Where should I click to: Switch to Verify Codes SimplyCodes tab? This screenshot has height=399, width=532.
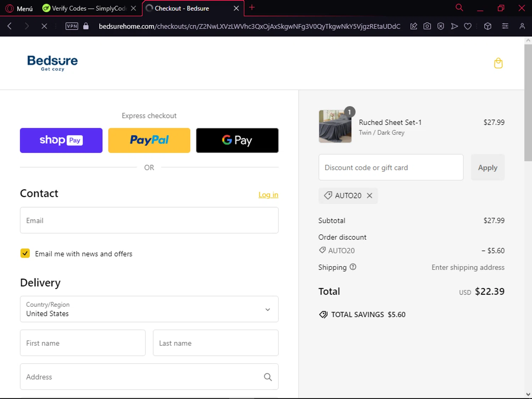tap(84, 8)
